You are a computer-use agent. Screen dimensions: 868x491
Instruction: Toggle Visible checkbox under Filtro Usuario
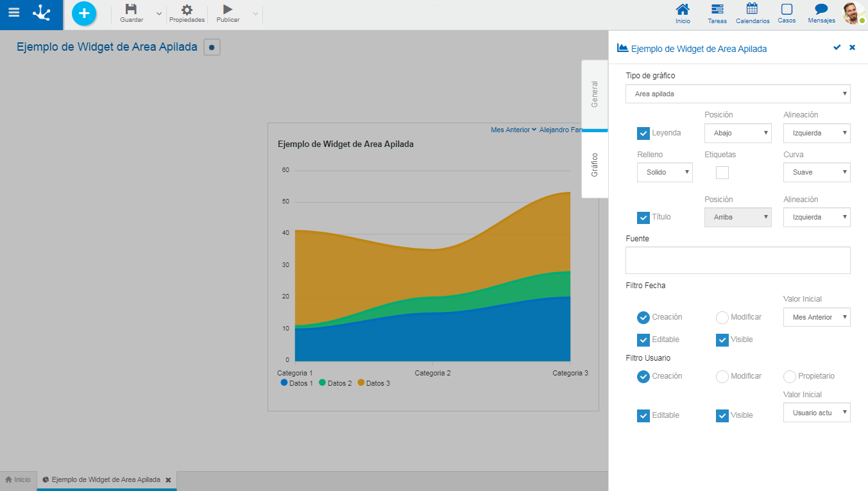coord(722,415)
